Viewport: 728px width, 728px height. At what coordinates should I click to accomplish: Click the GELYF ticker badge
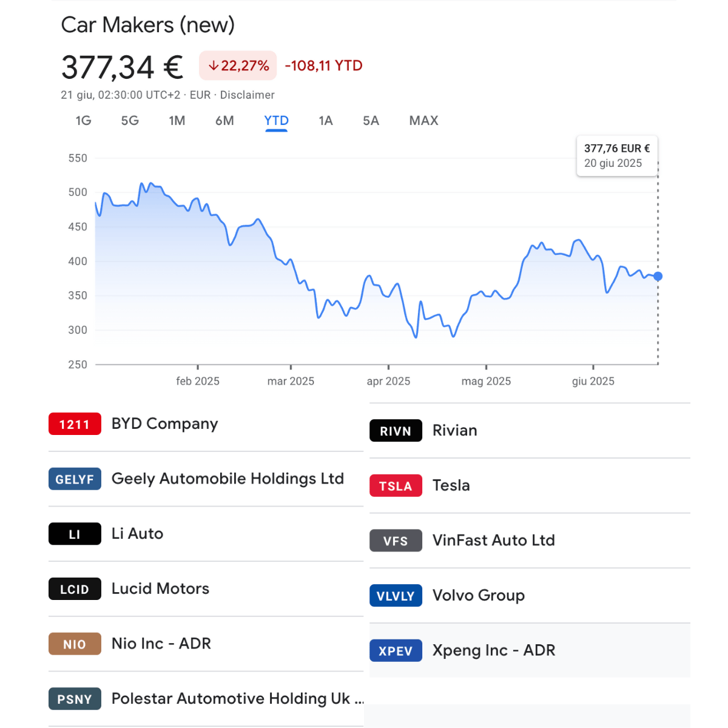[x=75, y=479]
